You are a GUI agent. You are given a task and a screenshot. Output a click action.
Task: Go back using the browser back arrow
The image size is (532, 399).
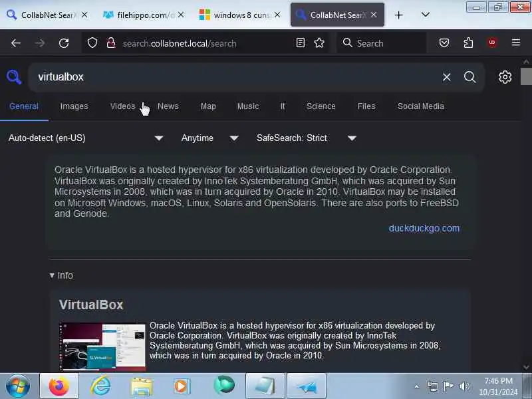(x=15, y=43)
